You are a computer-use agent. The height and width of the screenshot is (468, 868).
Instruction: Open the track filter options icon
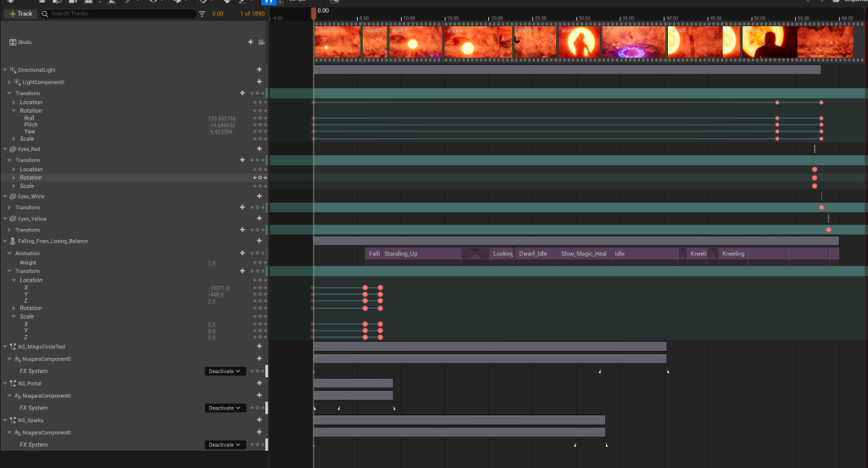[202, 14]
